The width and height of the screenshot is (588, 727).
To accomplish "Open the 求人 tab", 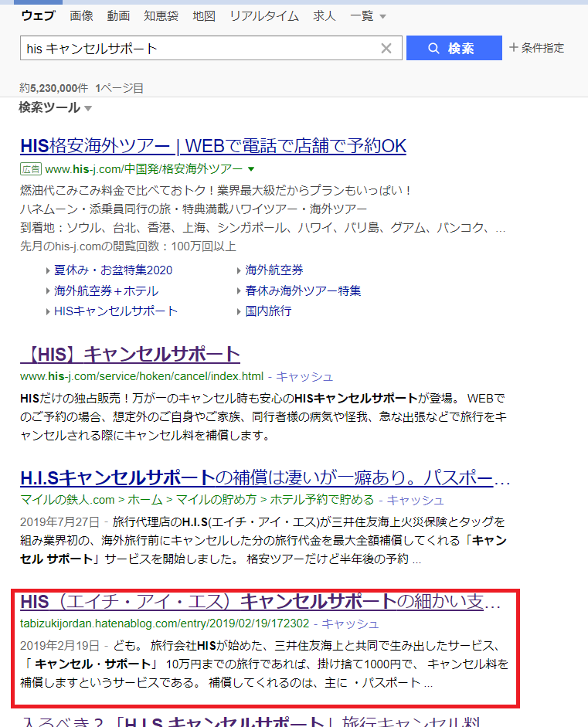I will click(325, 15).
